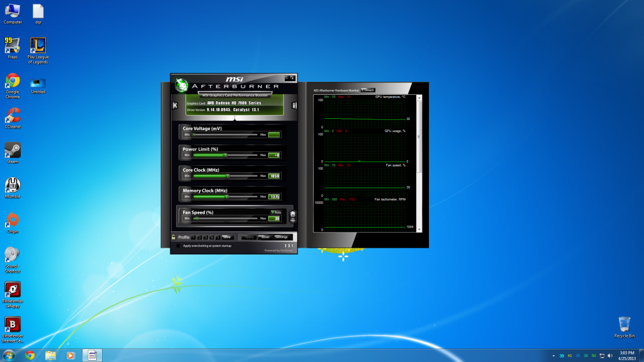Select the Origin desktop icon
This screenshot has height=362, width=644.
[13, 223]
